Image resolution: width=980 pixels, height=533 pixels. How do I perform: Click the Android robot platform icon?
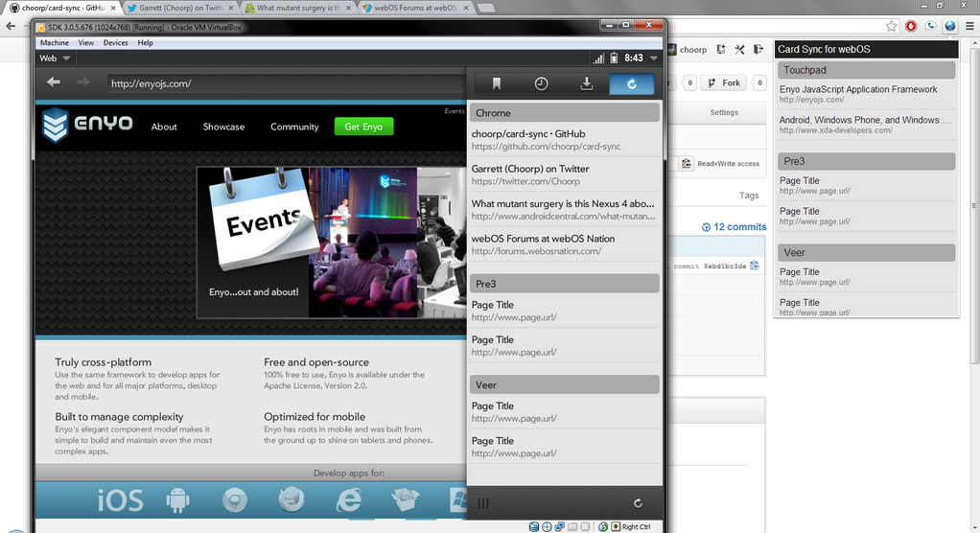click(x=177, y=499)
